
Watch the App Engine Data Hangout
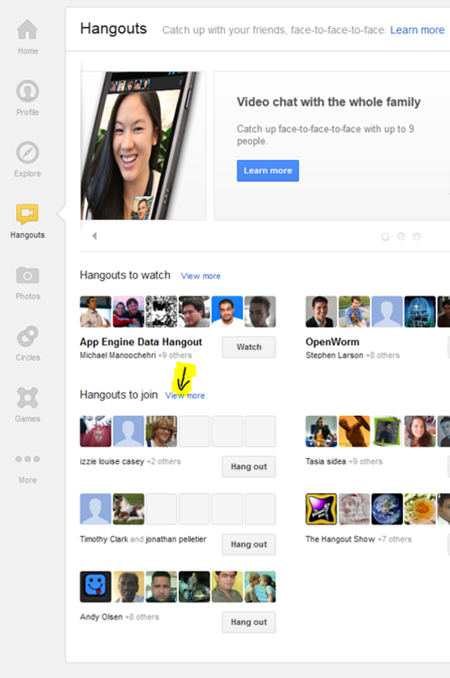(x=249, y=347)
